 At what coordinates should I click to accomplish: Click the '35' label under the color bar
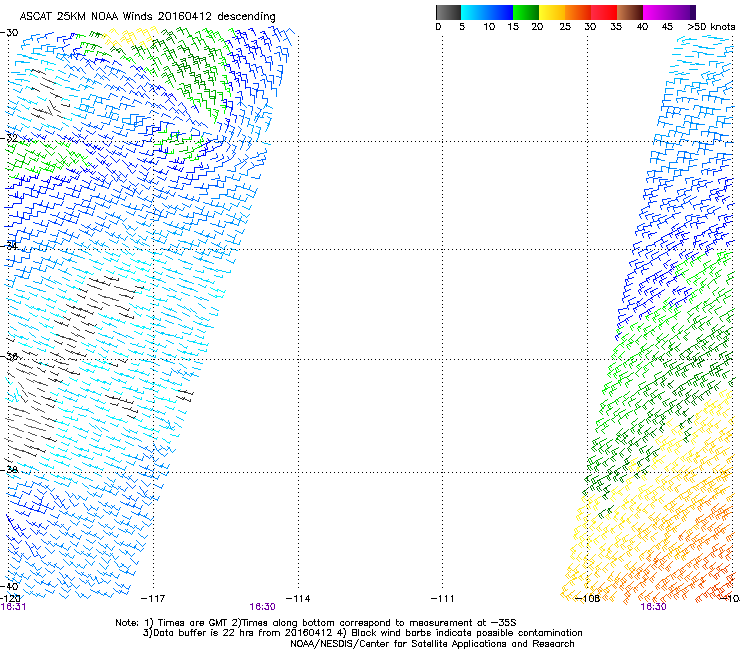(616, 27)
